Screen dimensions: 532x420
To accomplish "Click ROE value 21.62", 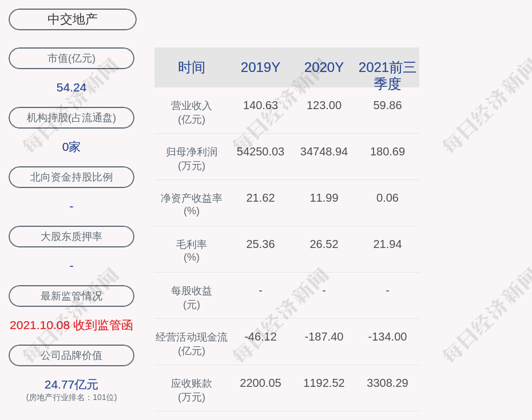I will pos(260,198).
